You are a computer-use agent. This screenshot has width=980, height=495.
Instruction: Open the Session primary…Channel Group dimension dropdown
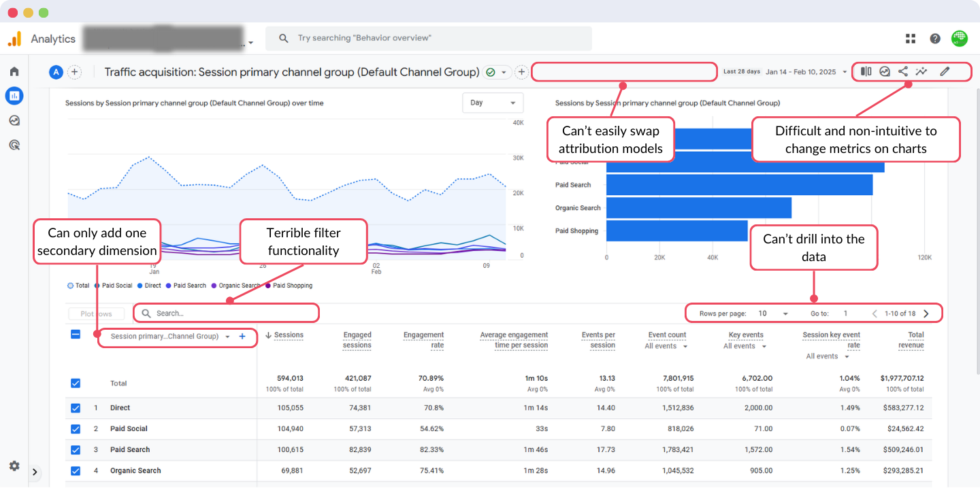[169, 337]
